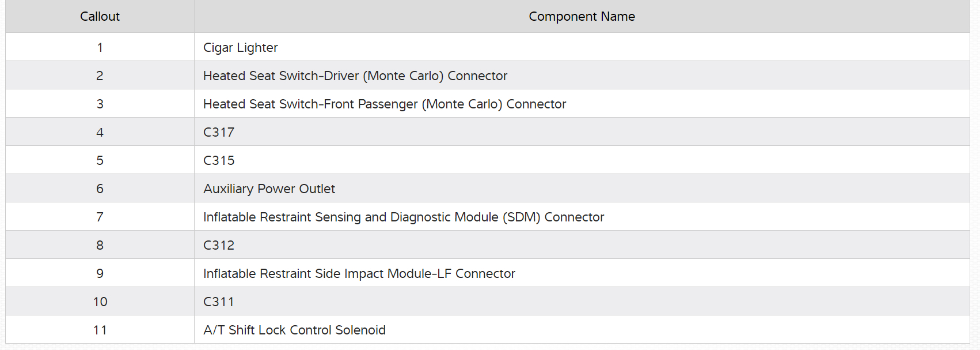Click callout number 1 cell

[100, 48]
